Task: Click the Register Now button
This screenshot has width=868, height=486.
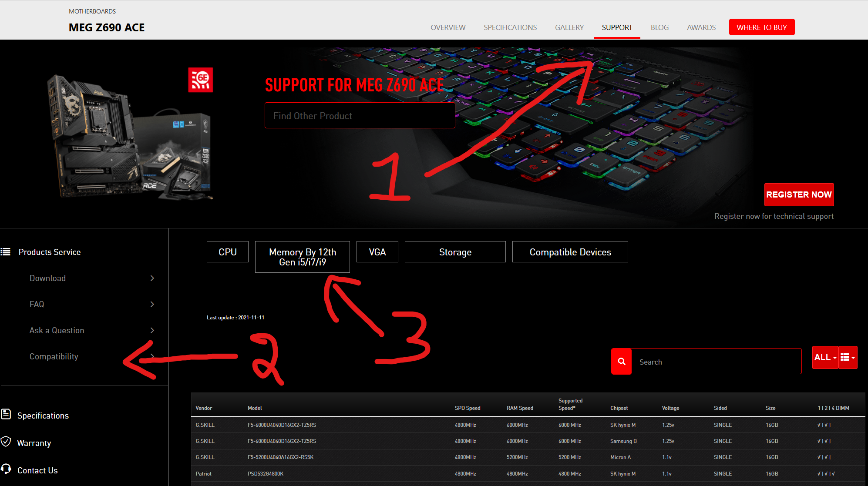Action: click(799, 194)
